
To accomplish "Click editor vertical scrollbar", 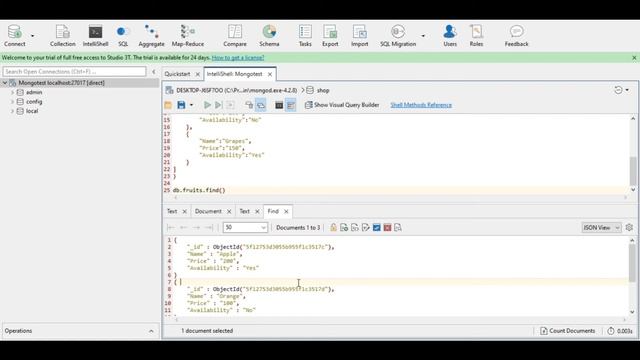I will (x=633, y=171).
